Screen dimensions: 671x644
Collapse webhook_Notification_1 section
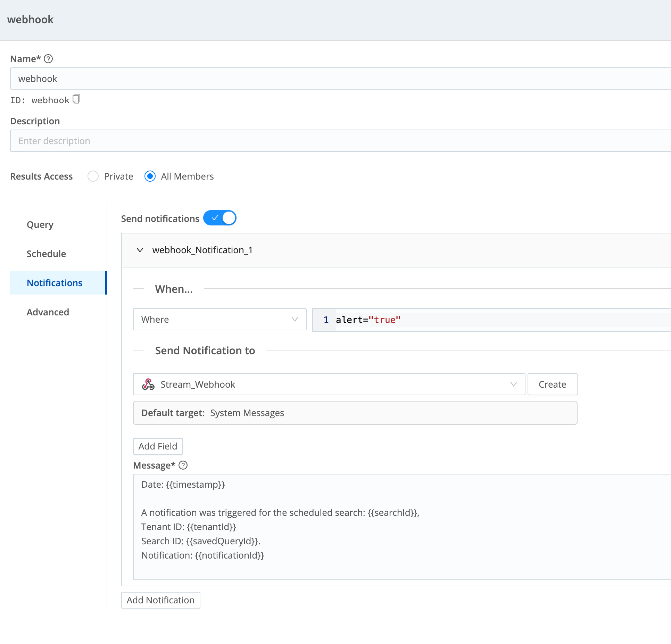click(140, 250)
